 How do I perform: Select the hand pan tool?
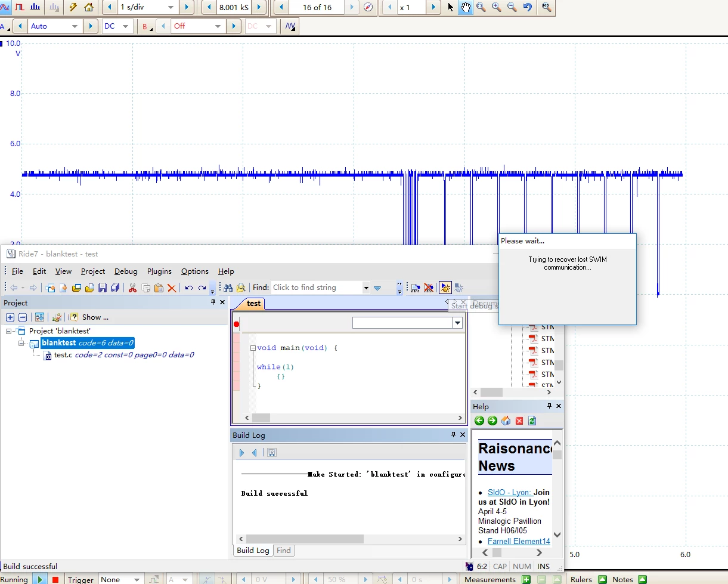pyautogui.click(x=466, y=7)
